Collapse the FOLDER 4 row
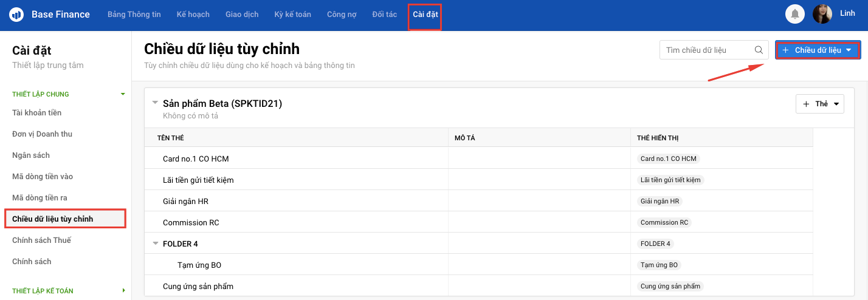868x300 pixels. 155,244
